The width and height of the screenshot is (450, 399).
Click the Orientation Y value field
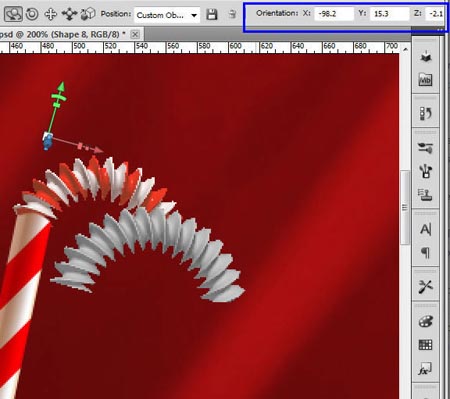coord(389,14)
